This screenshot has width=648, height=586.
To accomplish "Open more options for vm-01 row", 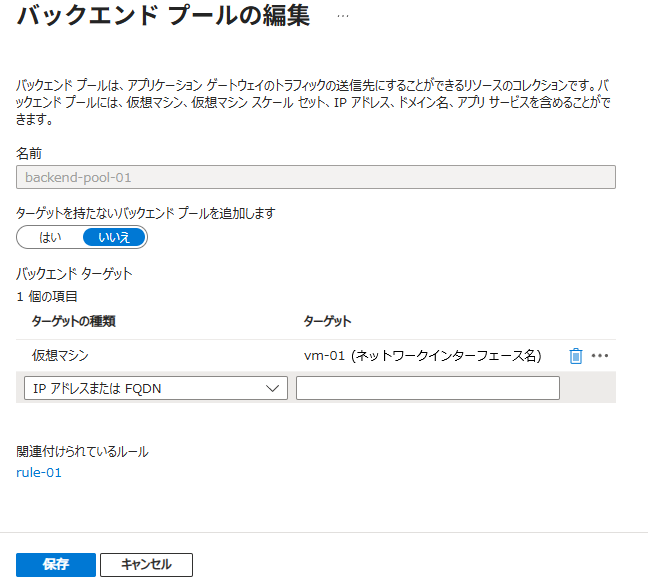I will point(600,356).
